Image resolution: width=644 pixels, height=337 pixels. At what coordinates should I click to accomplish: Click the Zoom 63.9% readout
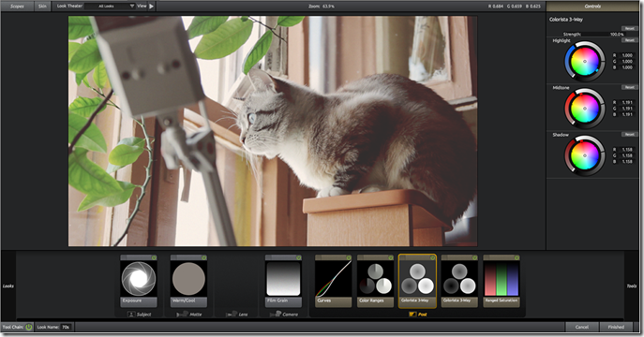pos(322,7)
